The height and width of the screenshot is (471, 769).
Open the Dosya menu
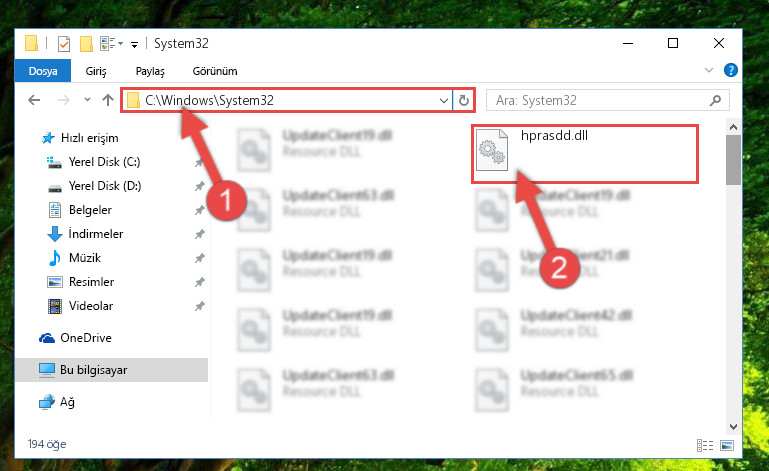pos(43,71)
